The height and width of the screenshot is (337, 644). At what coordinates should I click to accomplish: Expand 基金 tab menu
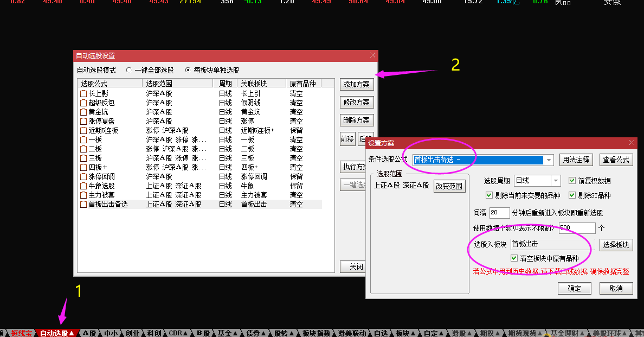click(235, 333)
